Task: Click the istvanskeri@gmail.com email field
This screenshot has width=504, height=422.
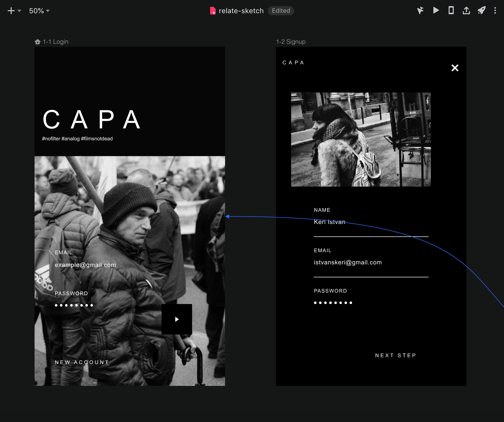Action: point(348,262)
